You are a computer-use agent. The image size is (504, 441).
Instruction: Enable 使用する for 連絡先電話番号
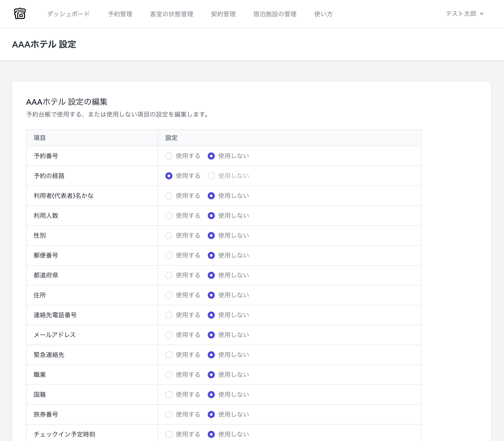(x=169, y=315)
